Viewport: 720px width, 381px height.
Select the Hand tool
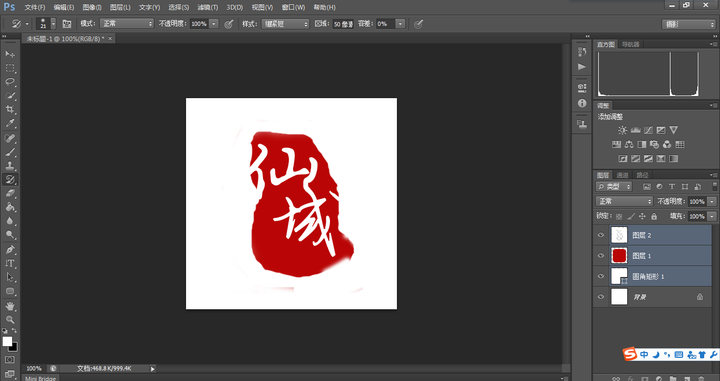point(10,306)
